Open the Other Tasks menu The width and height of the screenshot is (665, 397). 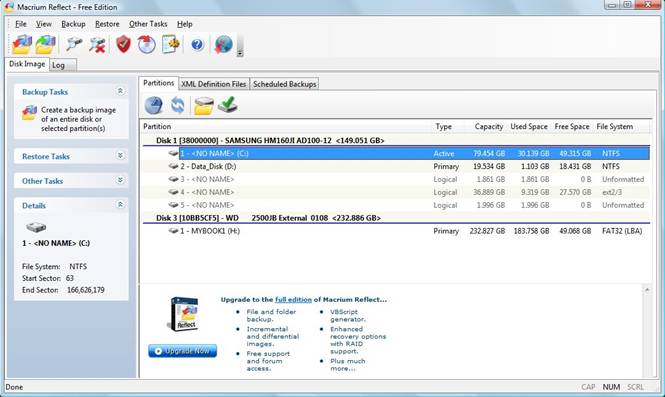[148, 24]
